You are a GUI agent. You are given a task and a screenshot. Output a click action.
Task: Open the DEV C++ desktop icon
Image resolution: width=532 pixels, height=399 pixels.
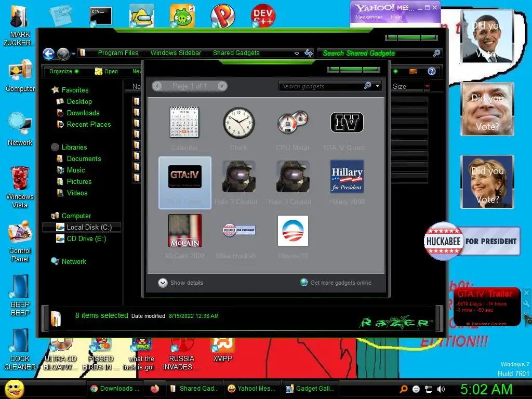tap(263, 15)
